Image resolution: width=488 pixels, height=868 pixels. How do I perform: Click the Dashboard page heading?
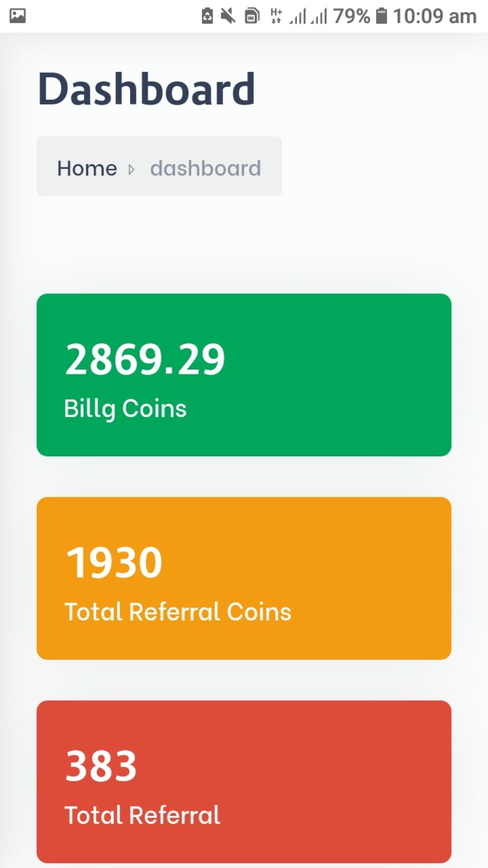coord(147,89)
